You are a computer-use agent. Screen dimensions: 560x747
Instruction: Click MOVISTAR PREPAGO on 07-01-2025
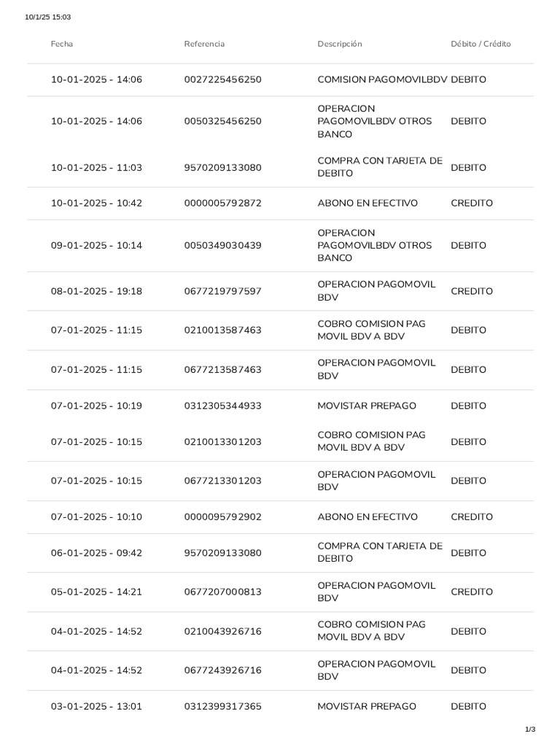(x=367, y=406)
